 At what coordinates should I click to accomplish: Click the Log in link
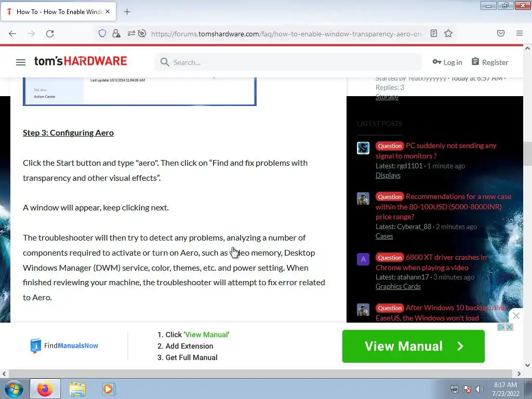pos(447,62)
